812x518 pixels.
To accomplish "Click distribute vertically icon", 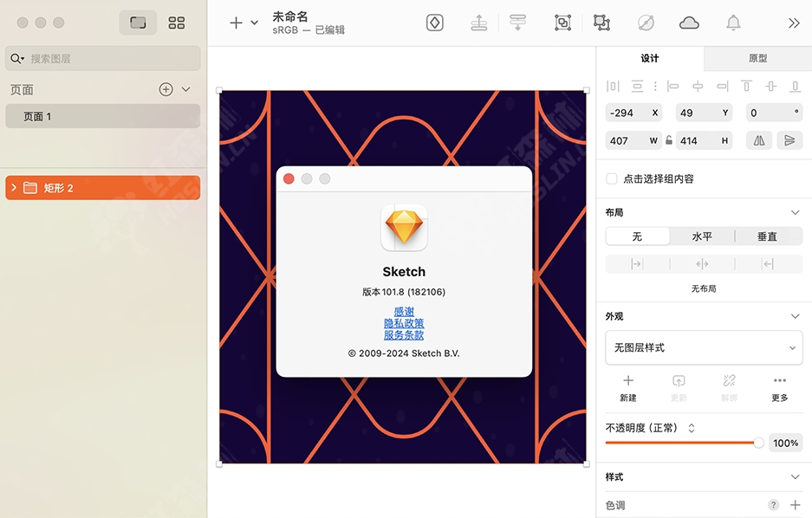I will pyautogui.click(x=638, y=86).
